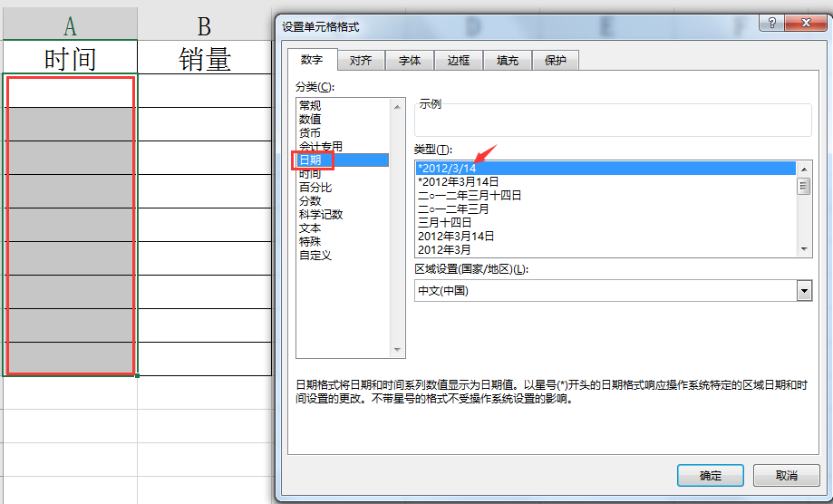Pick type 二○一二年三月

click(605, 208)
